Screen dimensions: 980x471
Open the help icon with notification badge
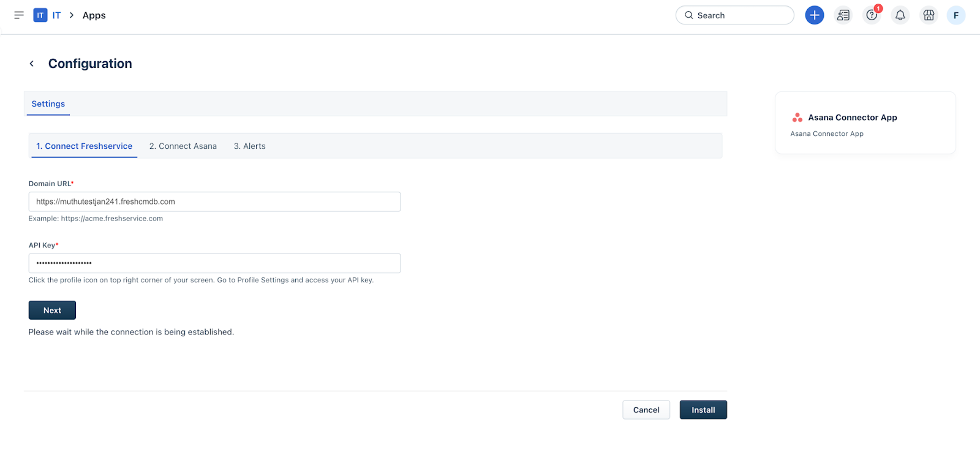pyautogui.click(x=872, y=15)
